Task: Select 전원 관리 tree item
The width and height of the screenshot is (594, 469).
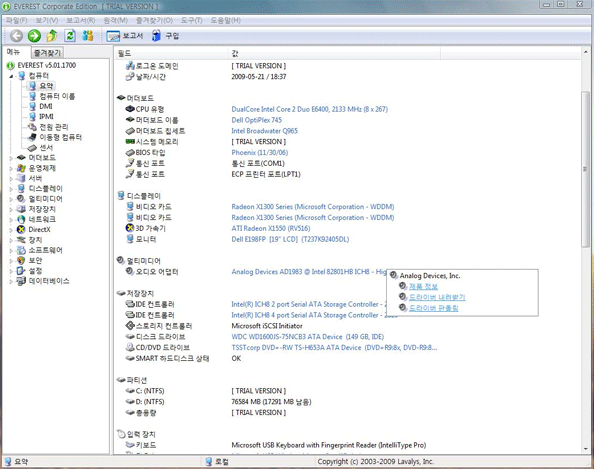Action: point(54,127)
